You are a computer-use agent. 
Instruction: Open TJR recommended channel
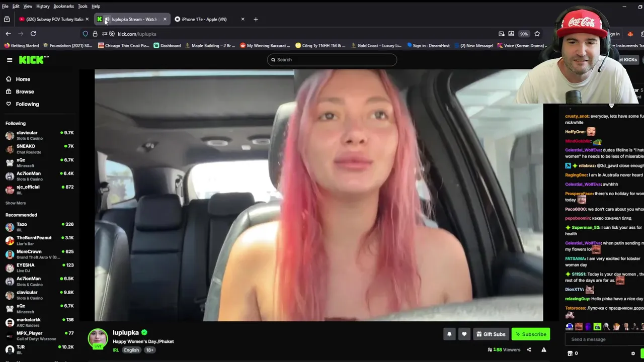39,349
